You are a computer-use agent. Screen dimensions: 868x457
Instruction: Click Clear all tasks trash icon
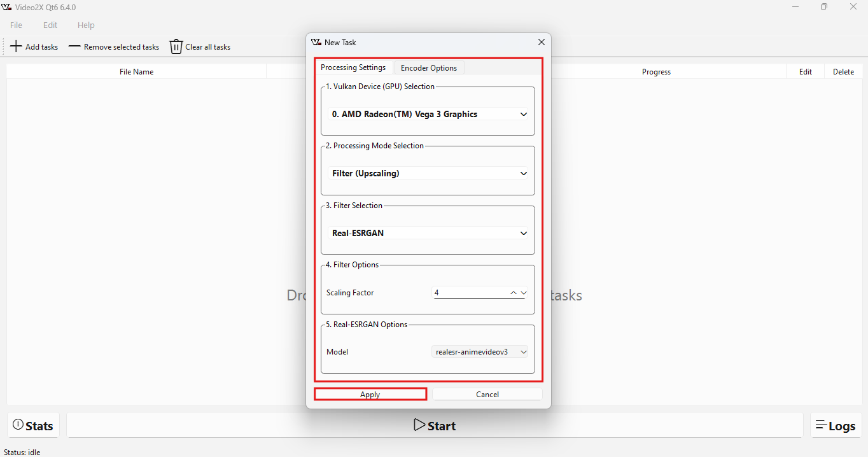click(176, 46)
